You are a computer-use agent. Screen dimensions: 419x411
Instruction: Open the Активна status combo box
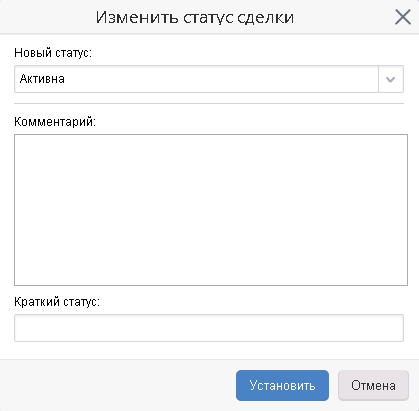(x=209, y=79)
